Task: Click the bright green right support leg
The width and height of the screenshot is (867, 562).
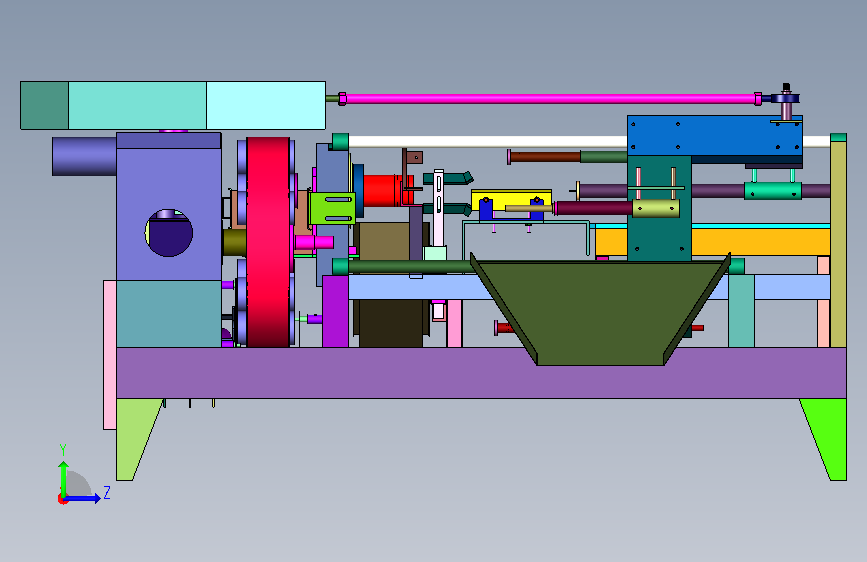Action: 828,437
